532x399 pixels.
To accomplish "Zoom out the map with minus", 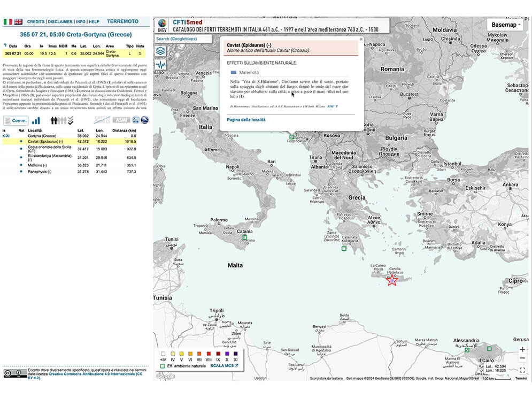I will click(x=522, y=358).
